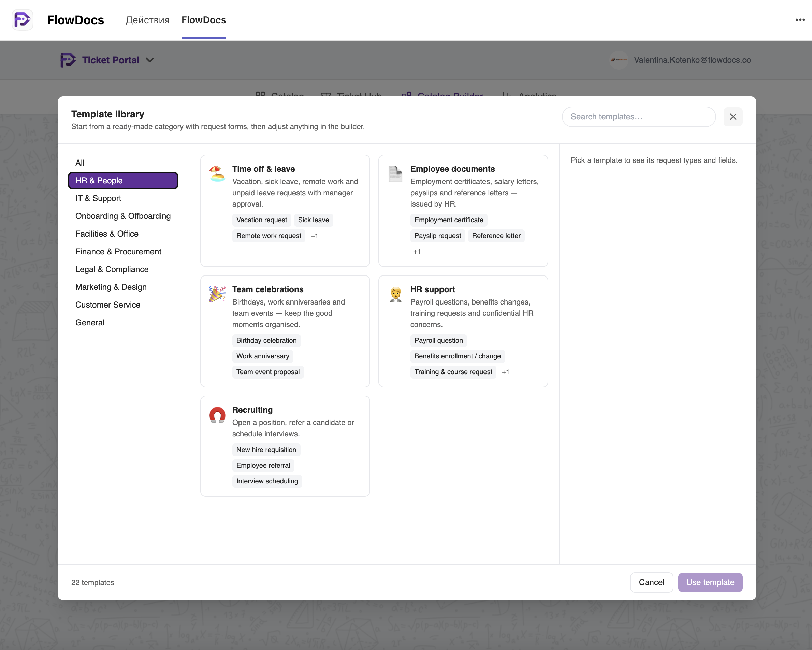
Task: Click the document icon for Employee documents
Action: (395, 174)
